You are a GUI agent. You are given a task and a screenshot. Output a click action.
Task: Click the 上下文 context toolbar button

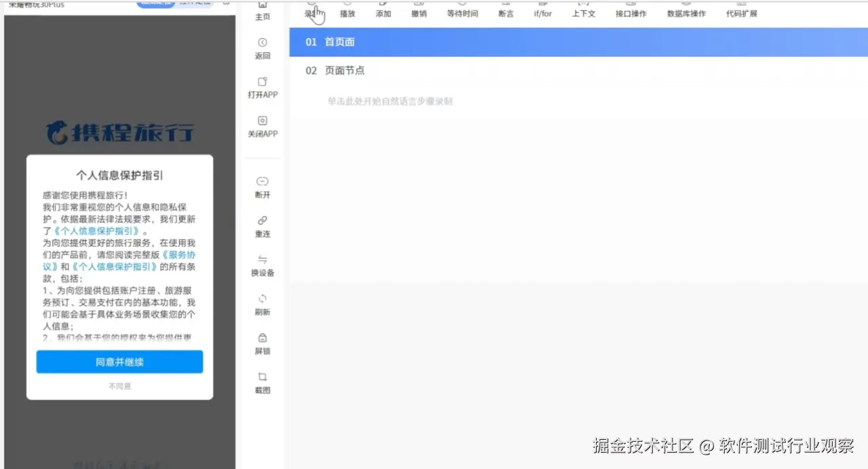coord(583,10)
